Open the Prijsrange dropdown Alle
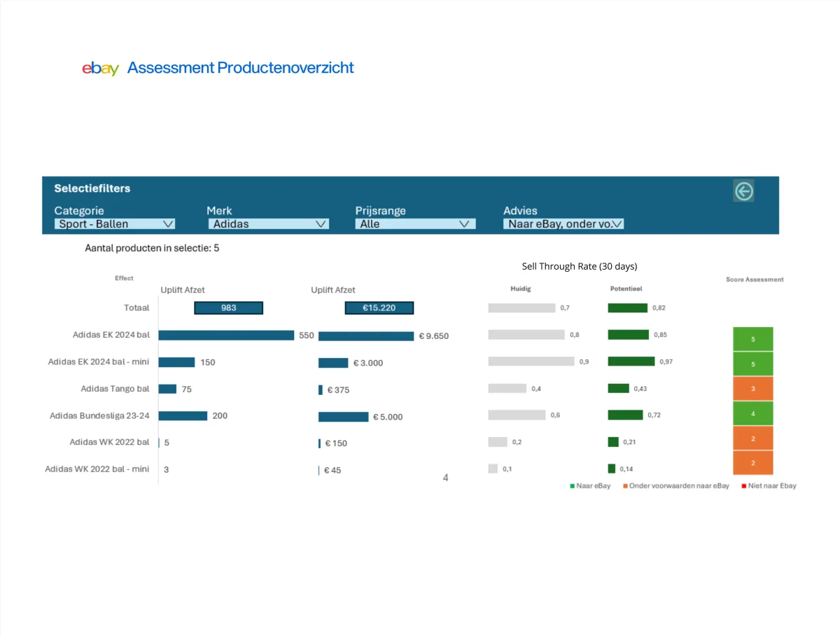 coord(416,224)
